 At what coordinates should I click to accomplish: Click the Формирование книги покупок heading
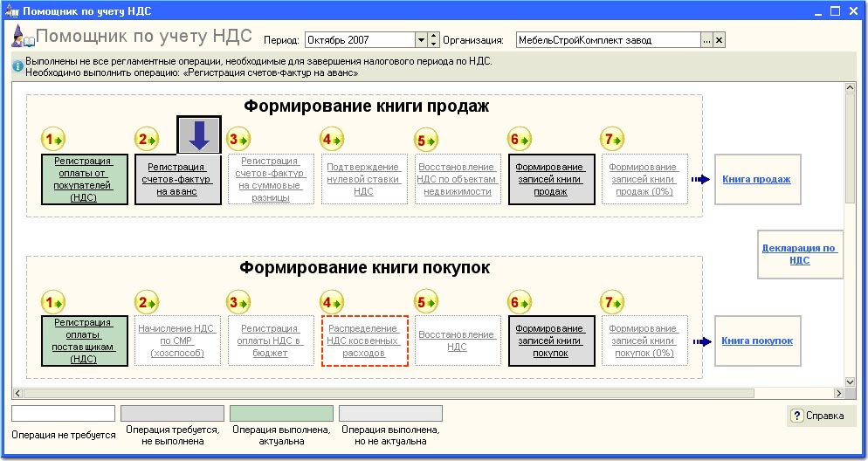pos(365,268)
